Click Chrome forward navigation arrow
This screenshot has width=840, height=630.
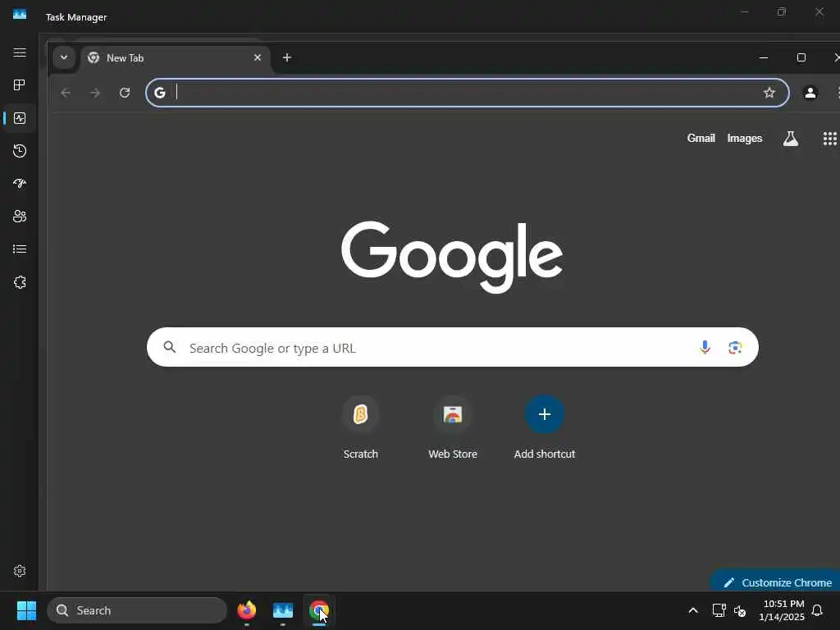(x=95, y=93)
